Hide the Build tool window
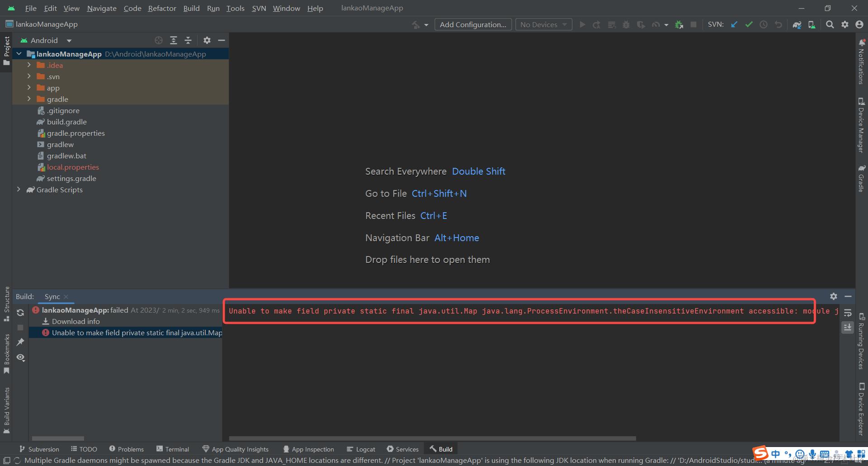 point(848,296)
